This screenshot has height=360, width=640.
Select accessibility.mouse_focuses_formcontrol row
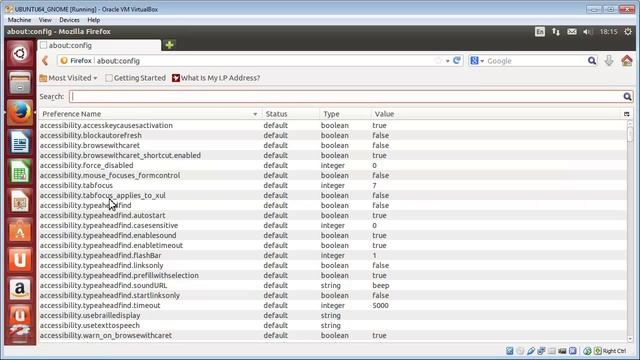coord(333,175)
